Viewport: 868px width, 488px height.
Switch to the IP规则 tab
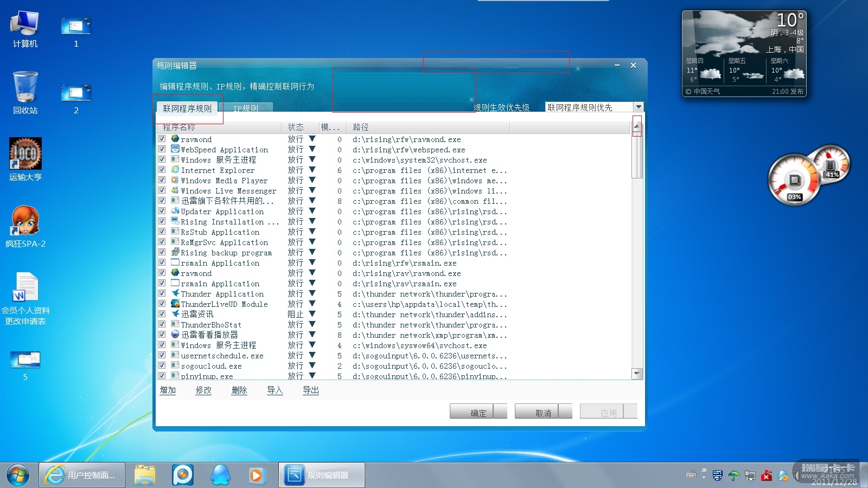click(x=246, y=108)
